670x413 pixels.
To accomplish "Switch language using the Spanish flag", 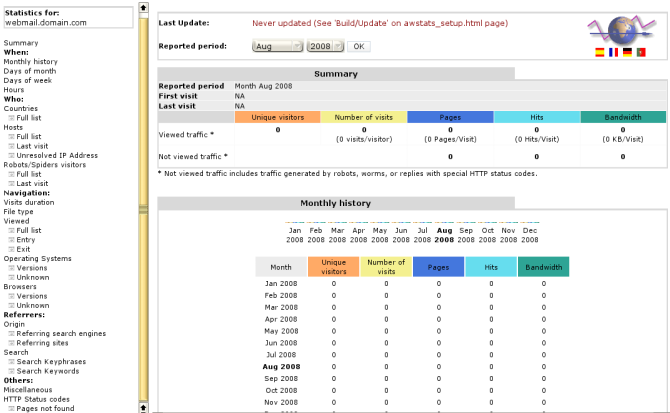I will pos(599,52).
